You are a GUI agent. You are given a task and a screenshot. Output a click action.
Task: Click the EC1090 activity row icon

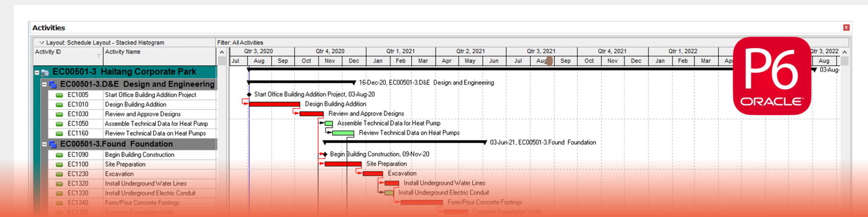(59, 155)
